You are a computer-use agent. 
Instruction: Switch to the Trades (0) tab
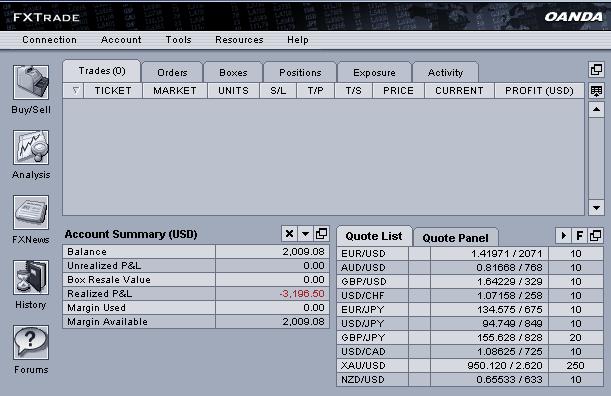coord(102,71)
